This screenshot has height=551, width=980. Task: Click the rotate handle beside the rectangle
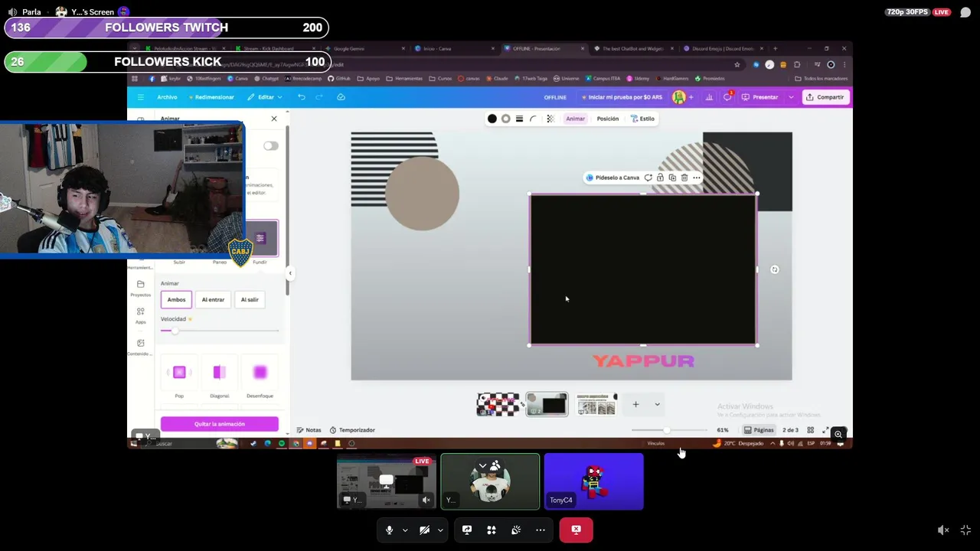click(x=775, y=269)
